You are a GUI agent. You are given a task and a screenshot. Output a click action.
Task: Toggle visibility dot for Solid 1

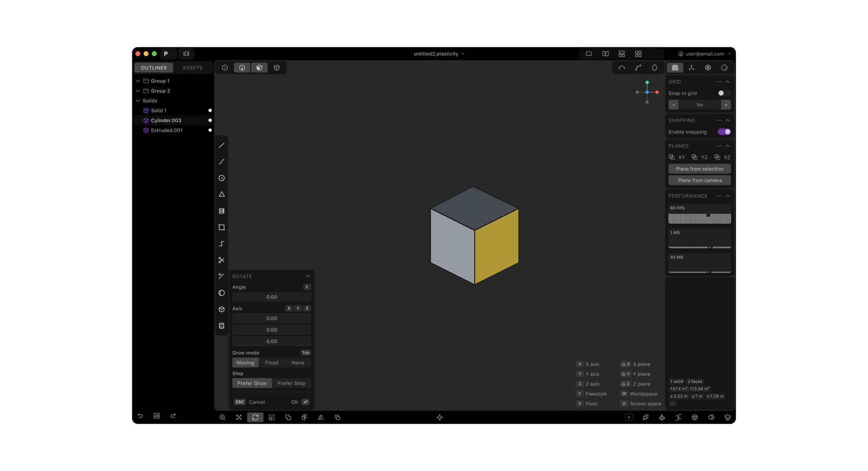[x=210, y=111]
